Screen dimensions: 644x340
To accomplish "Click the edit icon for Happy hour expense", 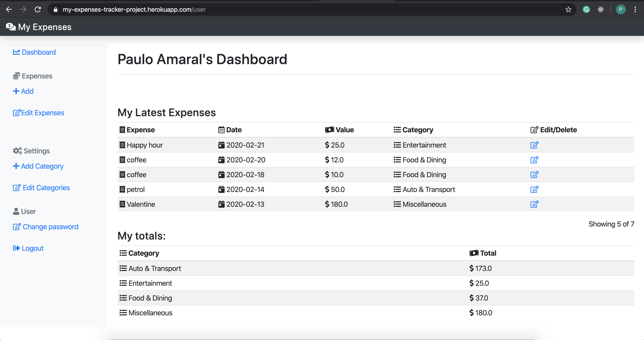I will click(x=534, y=145).
